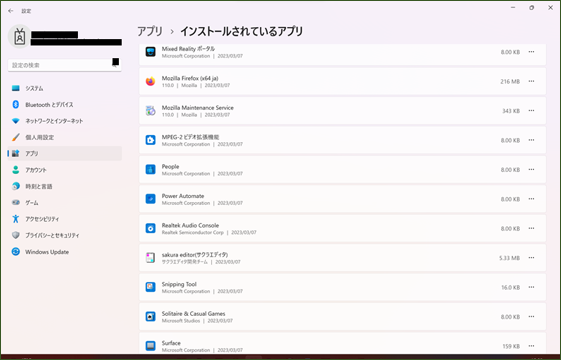
Task: Click the Surface app icon
Action: coord(151,346)
